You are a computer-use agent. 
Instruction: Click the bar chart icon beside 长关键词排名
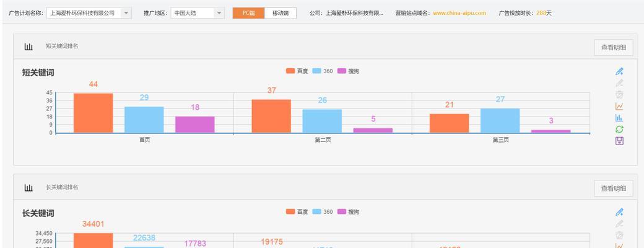tap(28, 187)
